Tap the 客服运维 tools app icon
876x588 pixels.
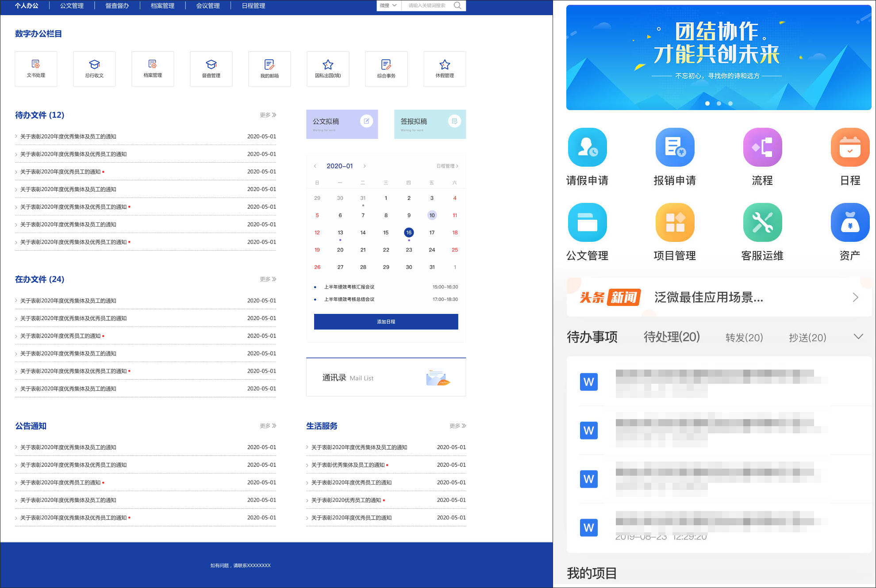762,222
